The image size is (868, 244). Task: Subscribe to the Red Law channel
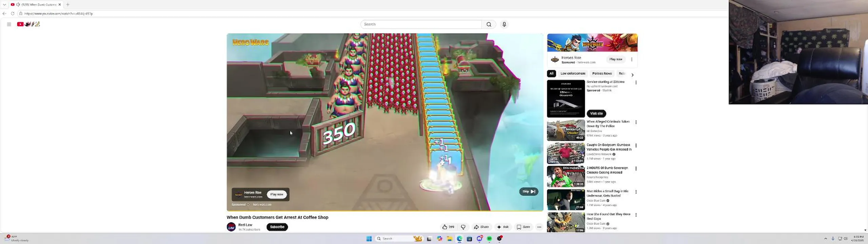coord(277,227)
